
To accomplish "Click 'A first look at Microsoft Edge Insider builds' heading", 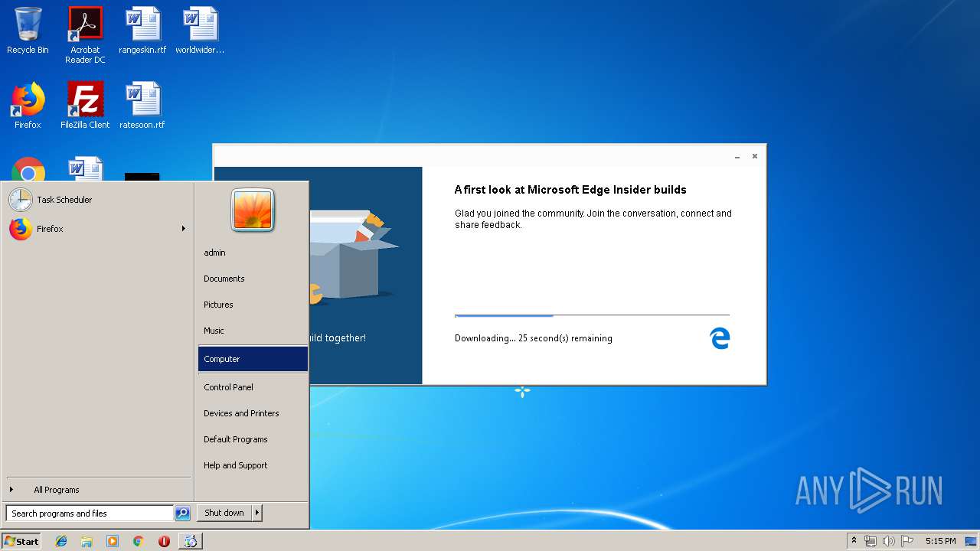I will tap(570, 190).
